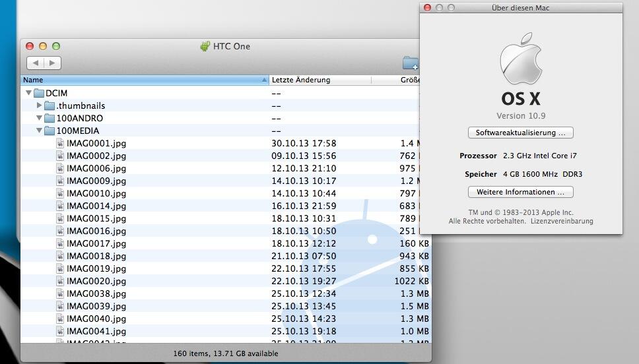Select file name IMAG0038.jpg

pyautogui.click(x=96, y=293)
